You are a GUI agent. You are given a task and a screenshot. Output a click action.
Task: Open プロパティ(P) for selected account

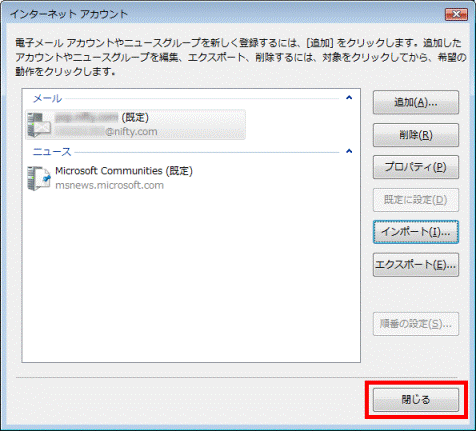coord(416,167)
